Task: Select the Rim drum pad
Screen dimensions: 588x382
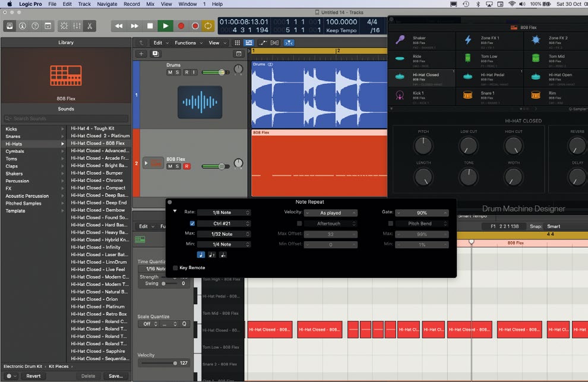Action: (x=557, y=96)
